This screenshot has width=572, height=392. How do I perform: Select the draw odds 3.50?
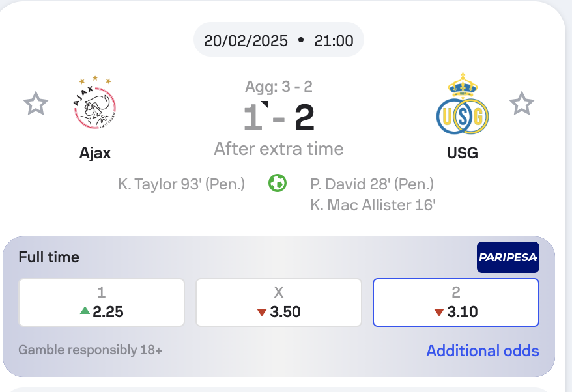[x=279, y=302]
